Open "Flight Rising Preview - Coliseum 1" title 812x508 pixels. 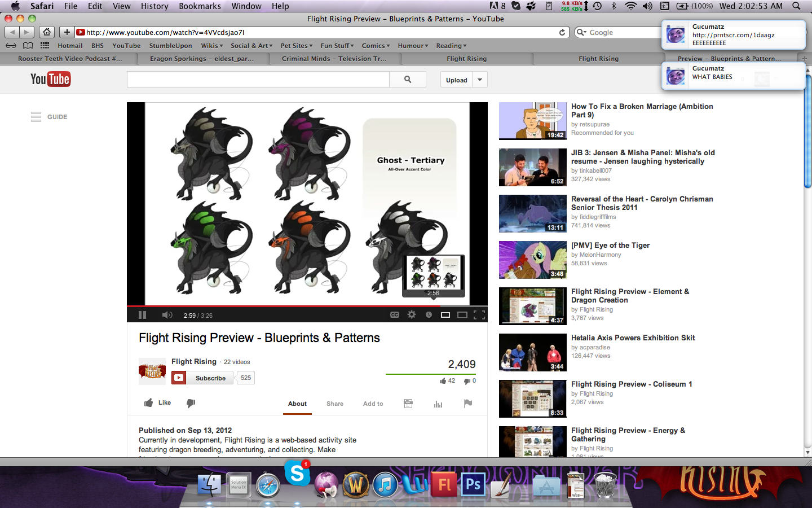click(x=632, y=384)
